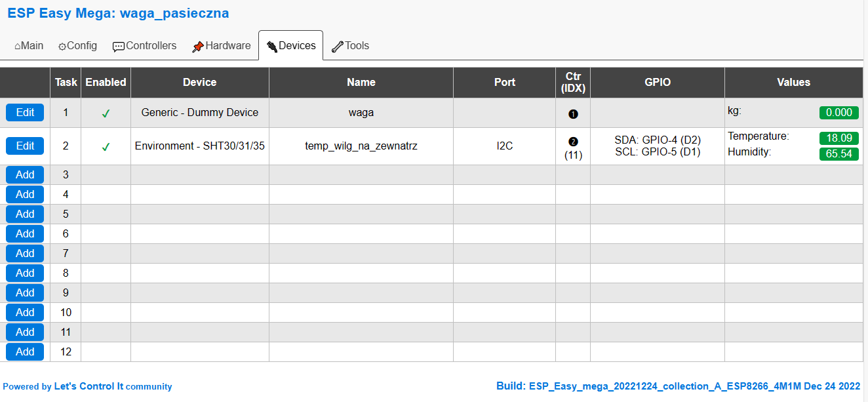Click the I2C port cell

click(x=505, y=146)
